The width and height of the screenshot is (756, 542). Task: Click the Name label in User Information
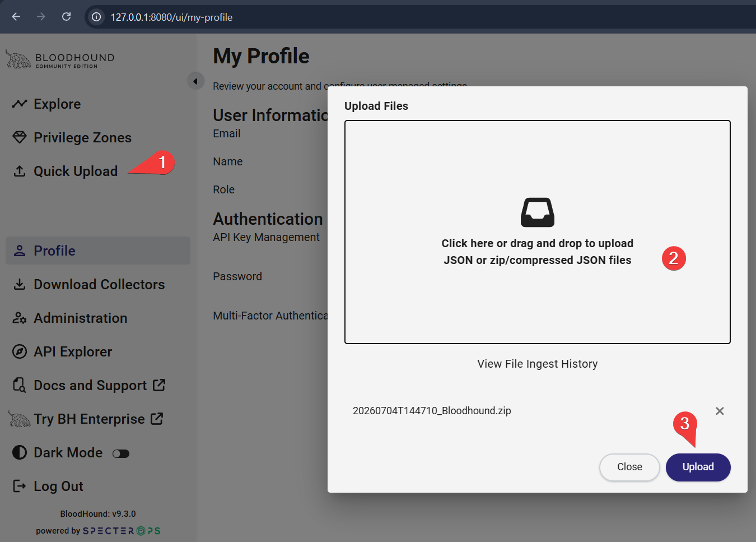(x=228, y=161)
